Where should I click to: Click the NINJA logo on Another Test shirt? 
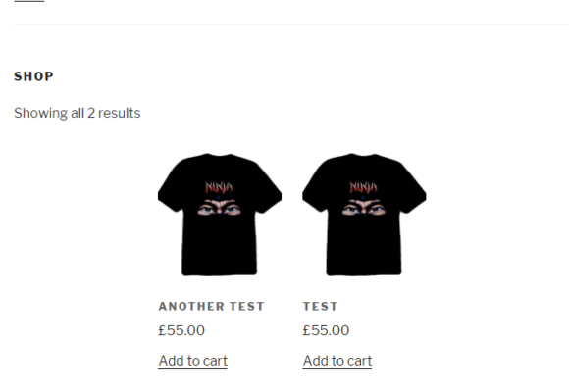click(219, 187)
